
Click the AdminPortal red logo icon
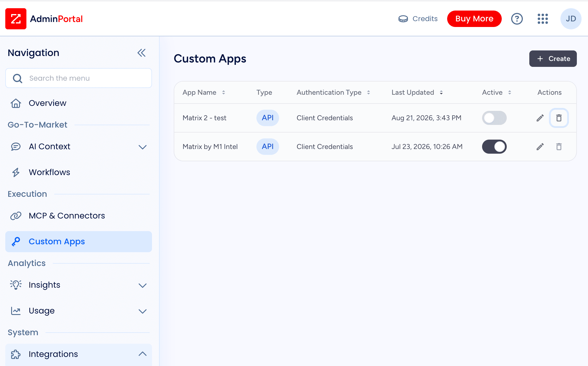click(x=16, y=19)
